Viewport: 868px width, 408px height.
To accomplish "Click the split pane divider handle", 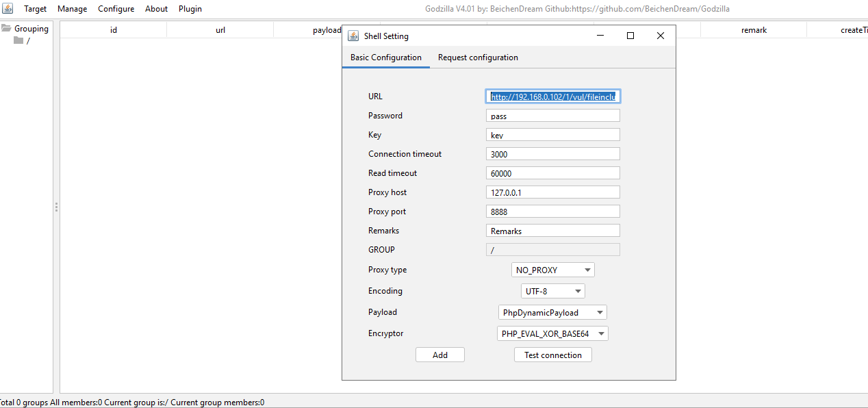I will (x=56, y=207).
